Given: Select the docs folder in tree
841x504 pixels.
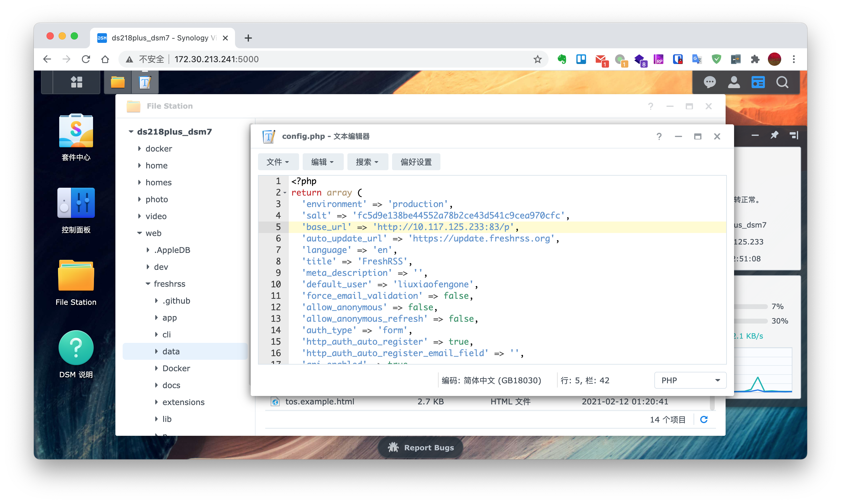Looking at the screenshot, I should [171, 385].
